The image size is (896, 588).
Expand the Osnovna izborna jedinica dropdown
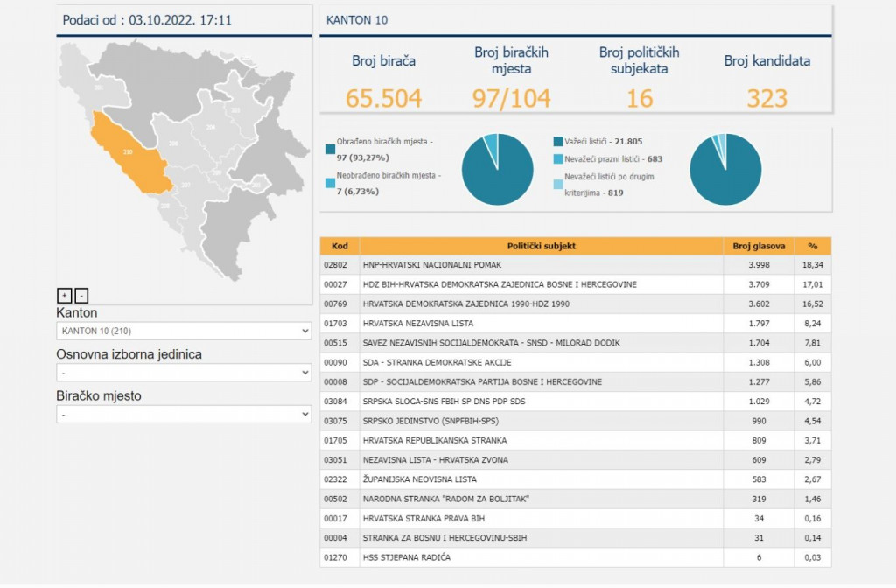click(184, 373)
